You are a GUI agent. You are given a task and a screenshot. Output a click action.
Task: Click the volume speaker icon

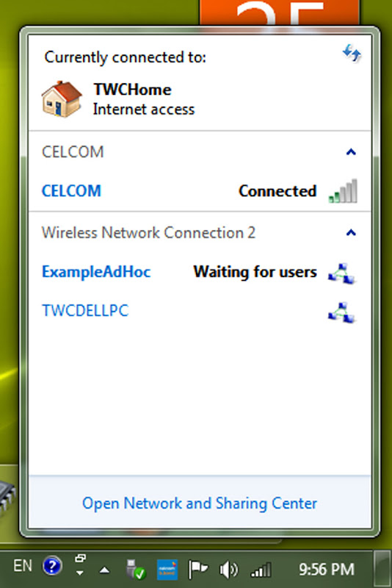click(x=228, y=570)
